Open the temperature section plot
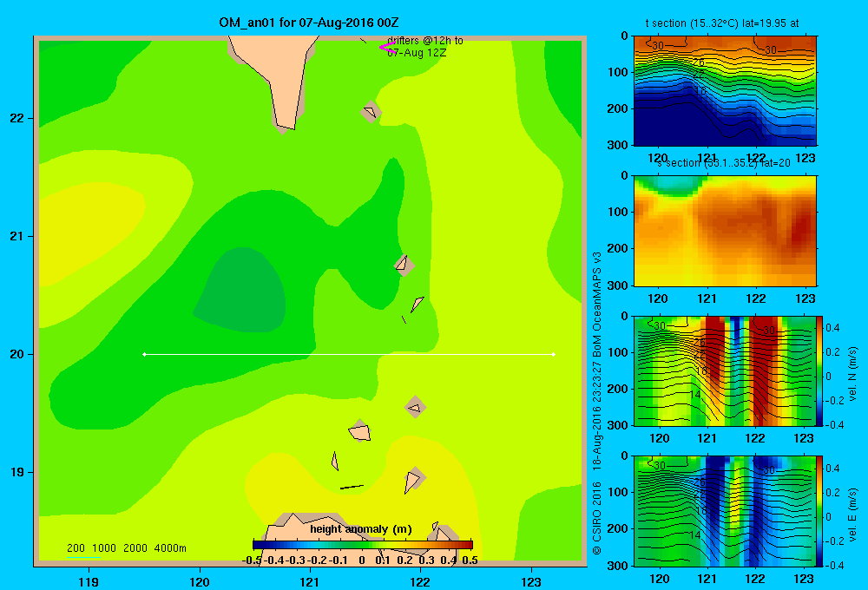Screen dimensions: 868x590 tap(725, 91)
